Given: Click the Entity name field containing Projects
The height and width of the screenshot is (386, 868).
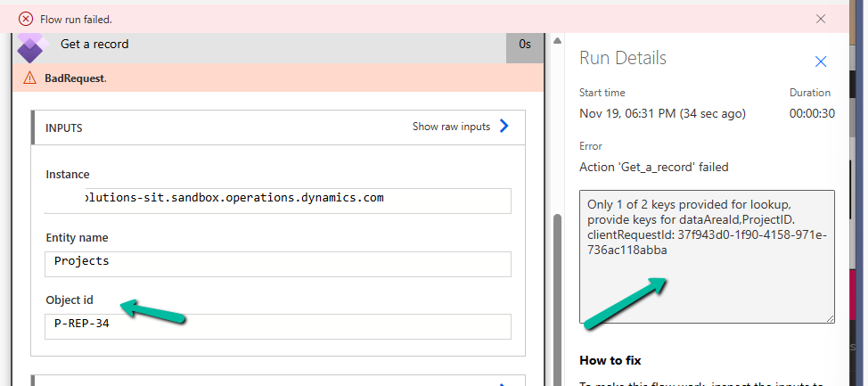Looking at the screenshot, I should [x=278, y=264].
